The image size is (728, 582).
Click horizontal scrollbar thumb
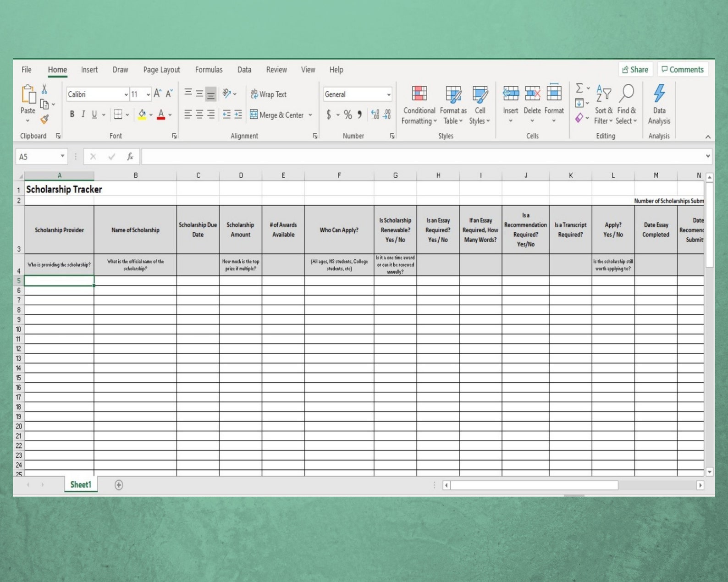[x=534, y=485]
